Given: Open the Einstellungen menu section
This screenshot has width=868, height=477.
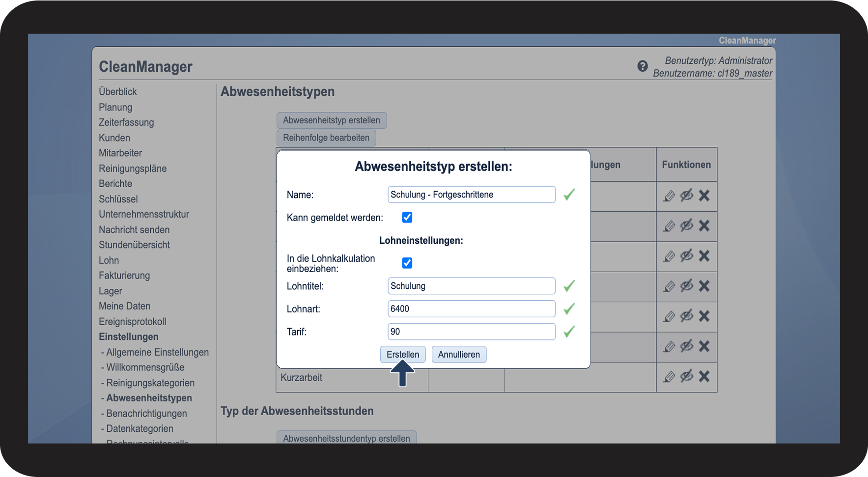Looking at the screenshot, I should (x=129, y=337).
